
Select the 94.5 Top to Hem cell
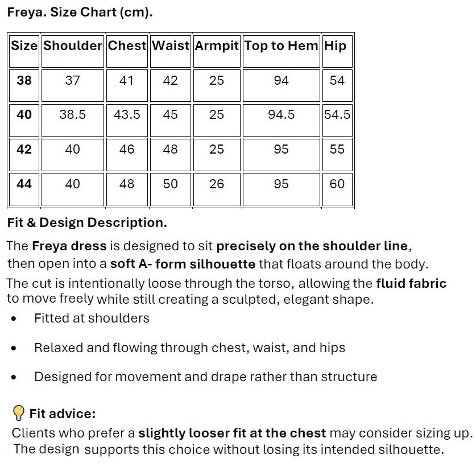tap(281, 115)
